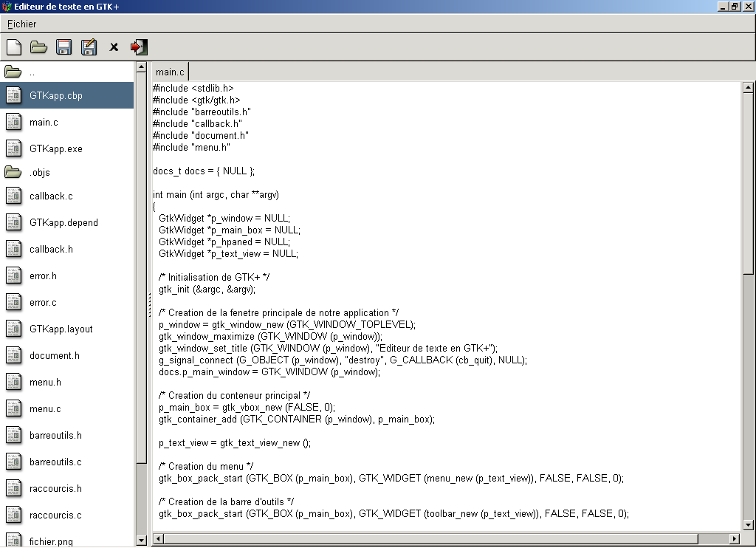Open the parent folder '..' icon

pyautogui.click(x=13, y=72)
